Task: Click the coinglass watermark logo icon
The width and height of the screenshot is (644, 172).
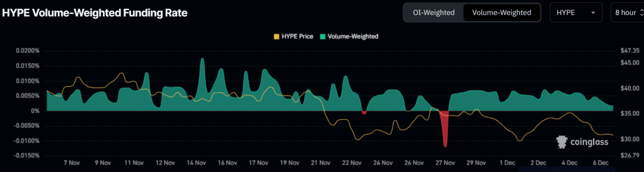Action: click(x=562, y=142)
